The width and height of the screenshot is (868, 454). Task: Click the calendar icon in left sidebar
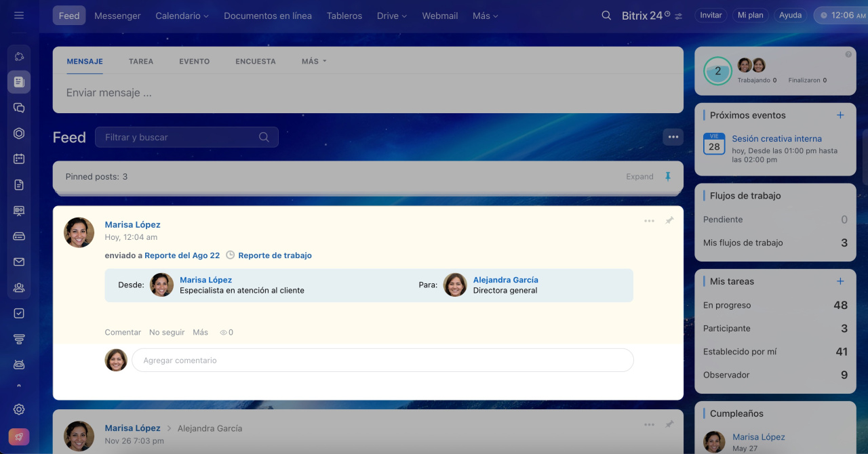(x=19, y=159)
